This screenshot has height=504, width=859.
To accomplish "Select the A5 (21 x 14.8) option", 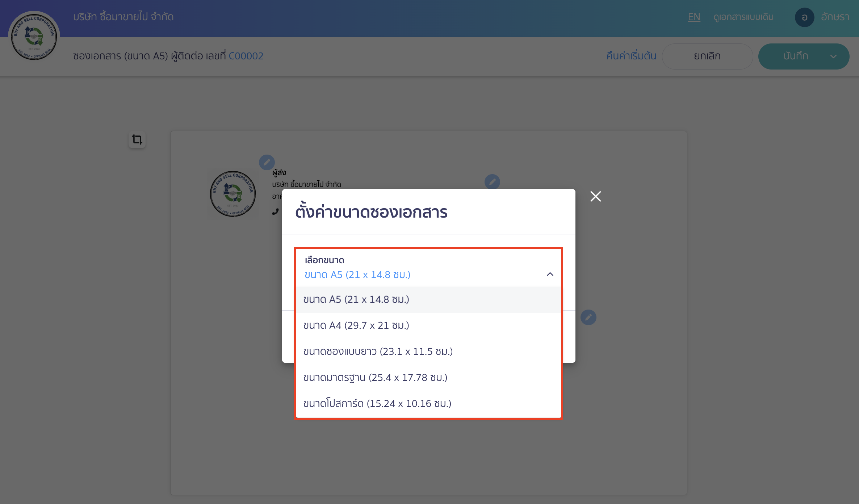I will point(356,300).
